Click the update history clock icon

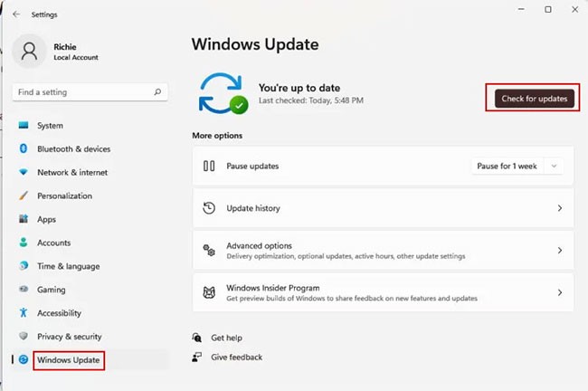(209, 208)
